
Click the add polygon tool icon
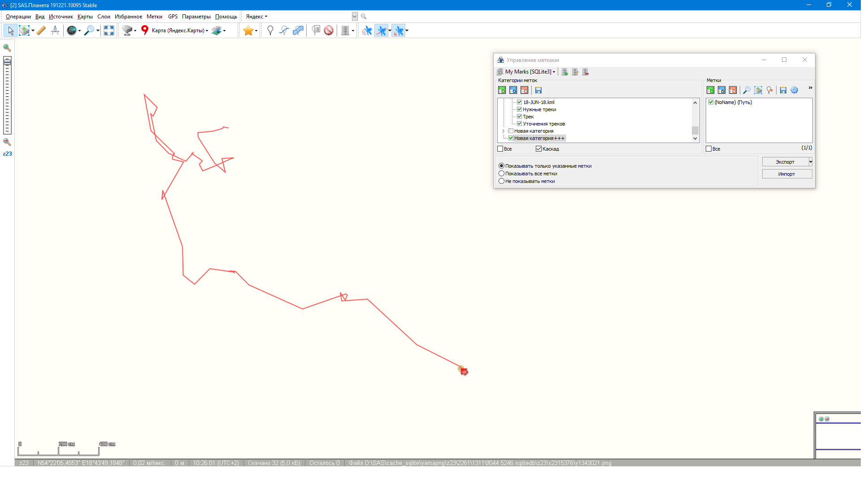(298, 30)
